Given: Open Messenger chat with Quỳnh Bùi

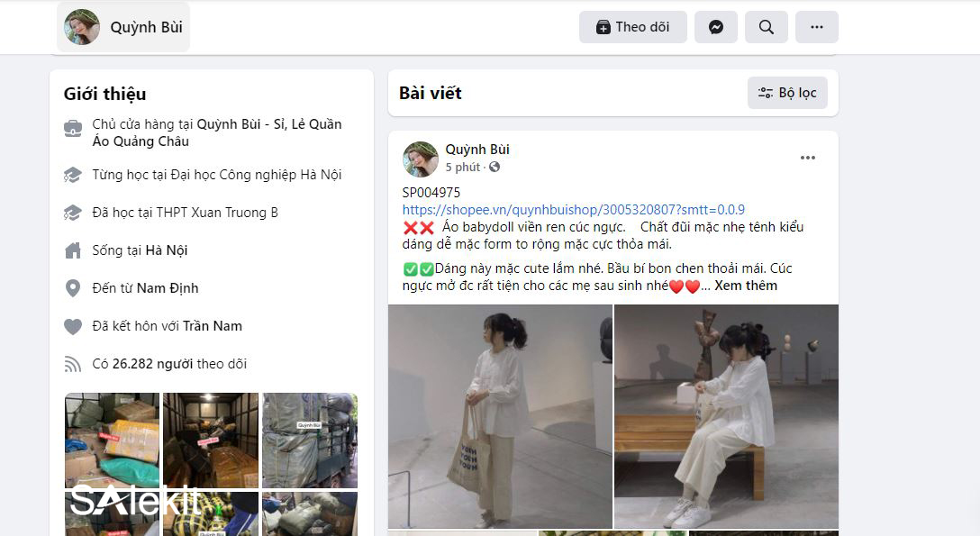Looking at the screenshot, I should click(715, 27).
